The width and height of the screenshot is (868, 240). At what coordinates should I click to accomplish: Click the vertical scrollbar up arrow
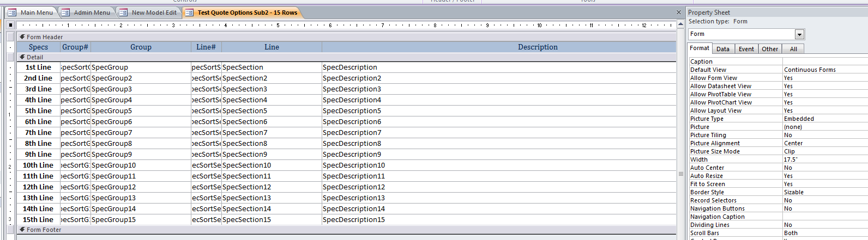click(x=680, y=24)
